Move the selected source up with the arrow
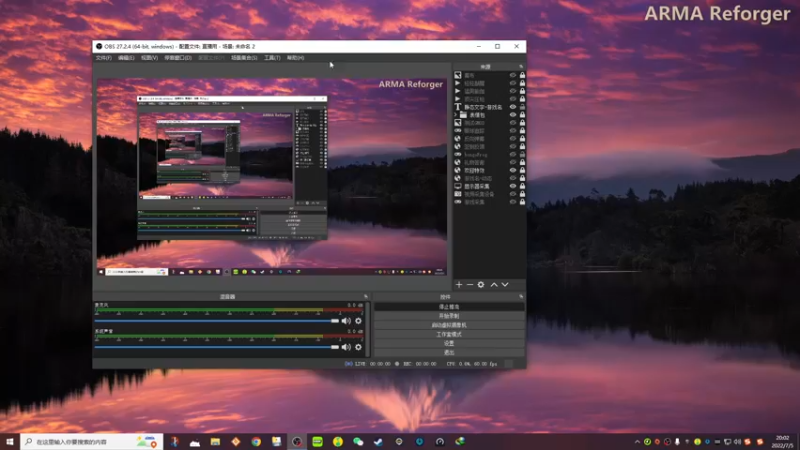Image resolution: width=800 pixels, height=450 pixels. tap(494, 285)
